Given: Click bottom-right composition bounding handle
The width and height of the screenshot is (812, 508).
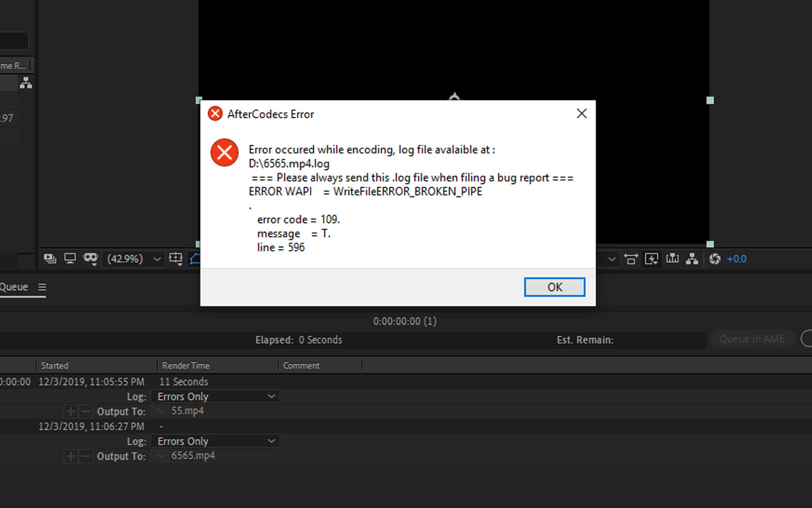Looking at the screenshot, I should (710, 244).
